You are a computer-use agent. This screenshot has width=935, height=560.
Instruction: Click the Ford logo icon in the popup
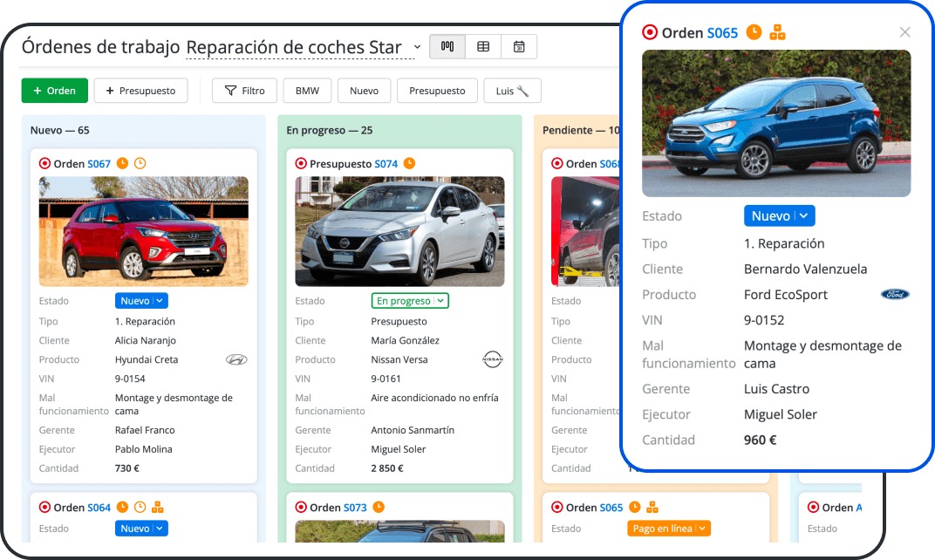click(x=895, y=294)
